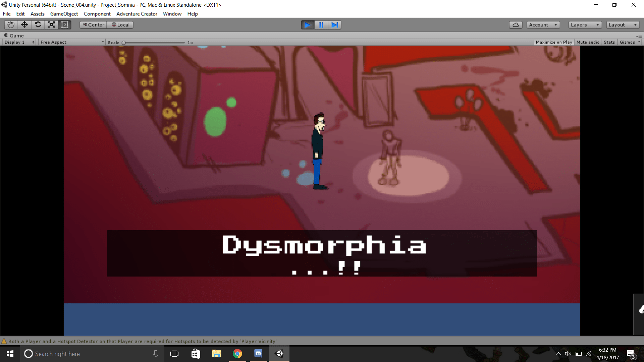This screenshot has width=644, height=362.
Task: Open the Layers dropdown
Action: point(585,25)
